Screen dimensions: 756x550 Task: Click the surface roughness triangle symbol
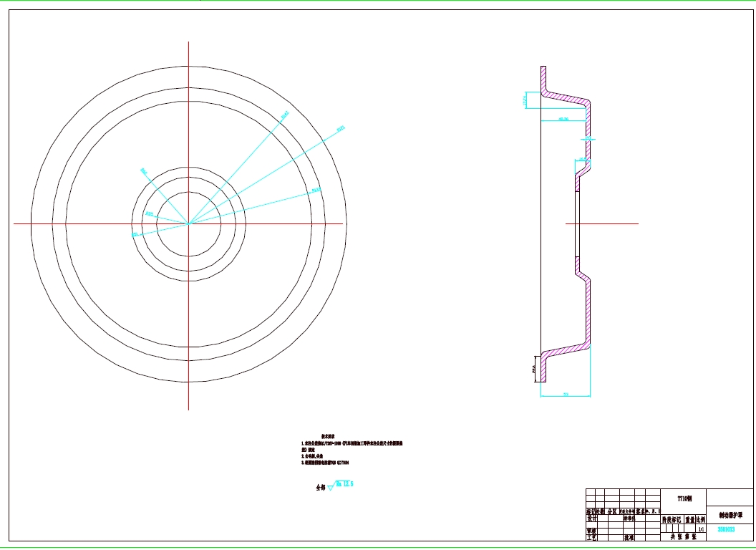pyautogui.click(x=330, y=487)
